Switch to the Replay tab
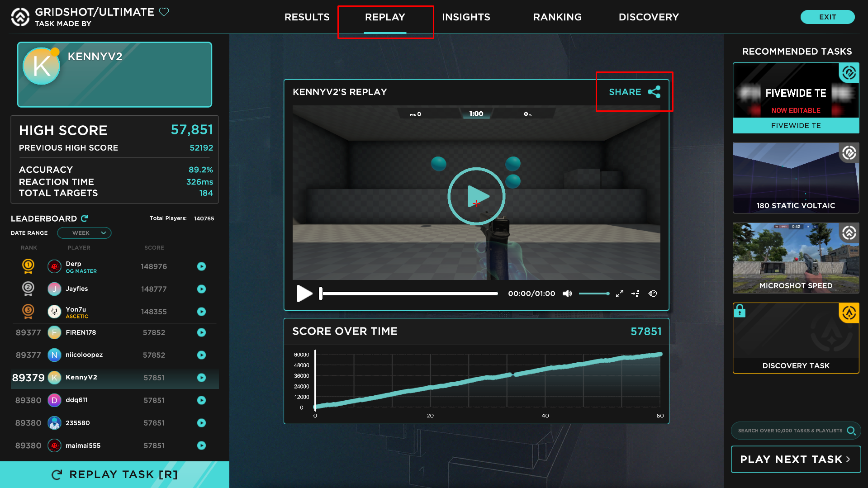 coord(385,17)
